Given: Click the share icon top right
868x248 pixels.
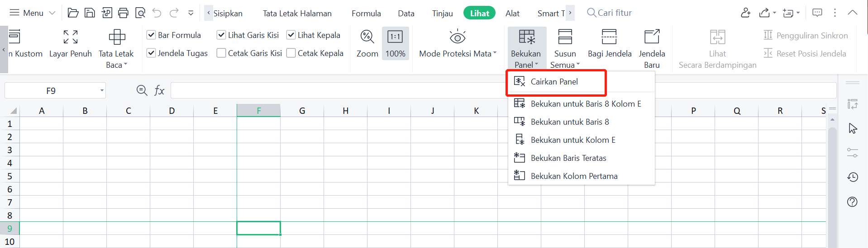Looking at the screenshot, I should point(765,13).
